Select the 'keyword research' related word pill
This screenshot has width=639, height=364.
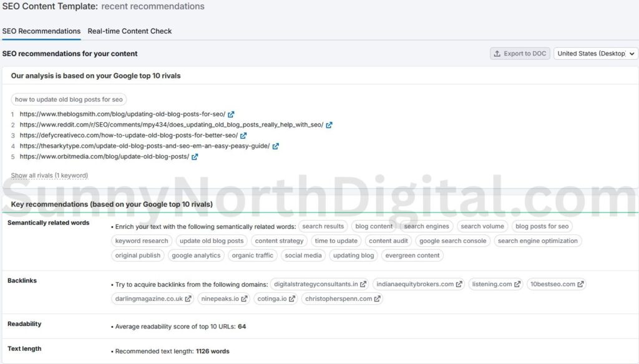[x=142, y=241]
